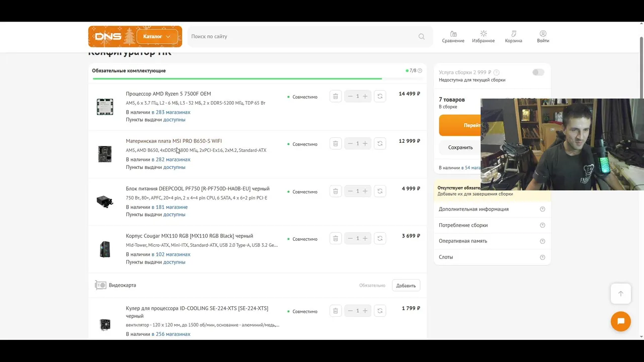Screen dimensions: 644x362
Task: Open Кулер для процессора ID-COOLING title
Action: click(x=197, y=312)
